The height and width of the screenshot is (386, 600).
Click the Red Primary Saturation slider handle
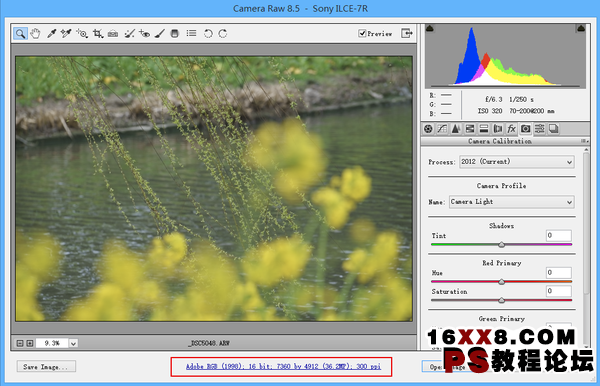coord(501,300)
